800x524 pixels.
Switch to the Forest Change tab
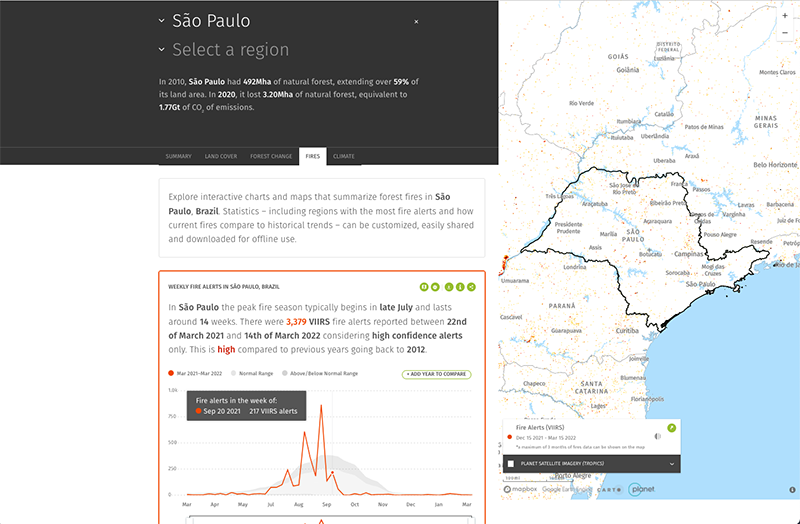click(271, 156)
